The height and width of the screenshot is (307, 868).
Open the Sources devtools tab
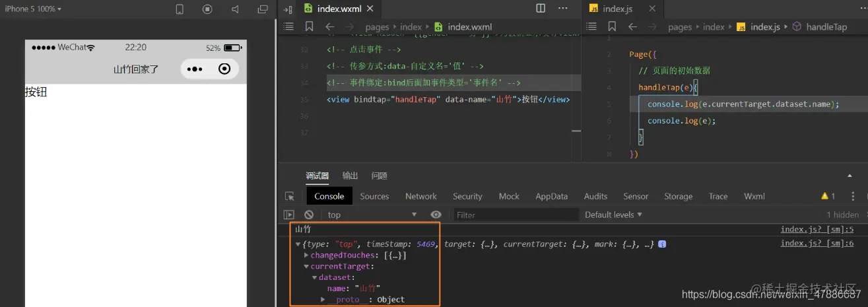(x=374, y=196)
